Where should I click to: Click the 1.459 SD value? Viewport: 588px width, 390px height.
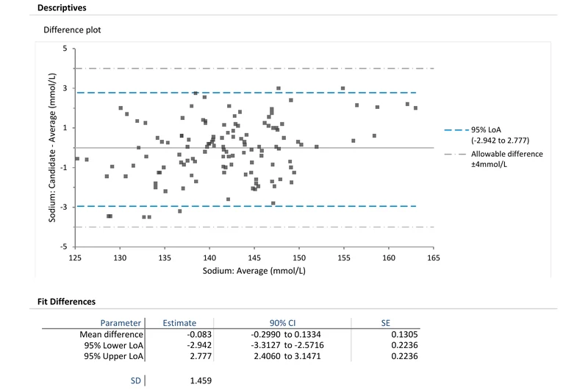(x=201, y=380)
